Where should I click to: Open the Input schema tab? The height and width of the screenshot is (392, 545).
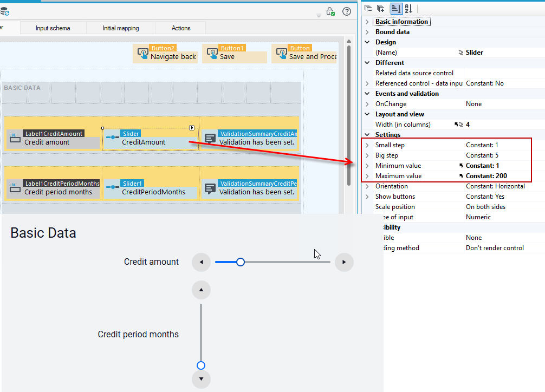53,28
